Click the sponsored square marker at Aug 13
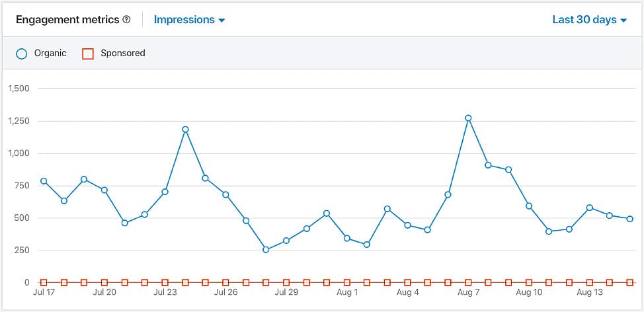 [x=590, y=282]
